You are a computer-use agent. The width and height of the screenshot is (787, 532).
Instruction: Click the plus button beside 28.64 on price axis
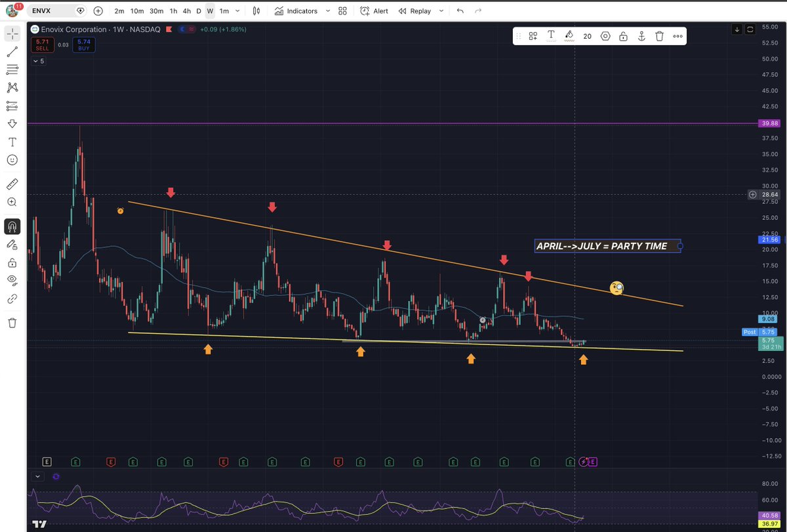[754, 195]
